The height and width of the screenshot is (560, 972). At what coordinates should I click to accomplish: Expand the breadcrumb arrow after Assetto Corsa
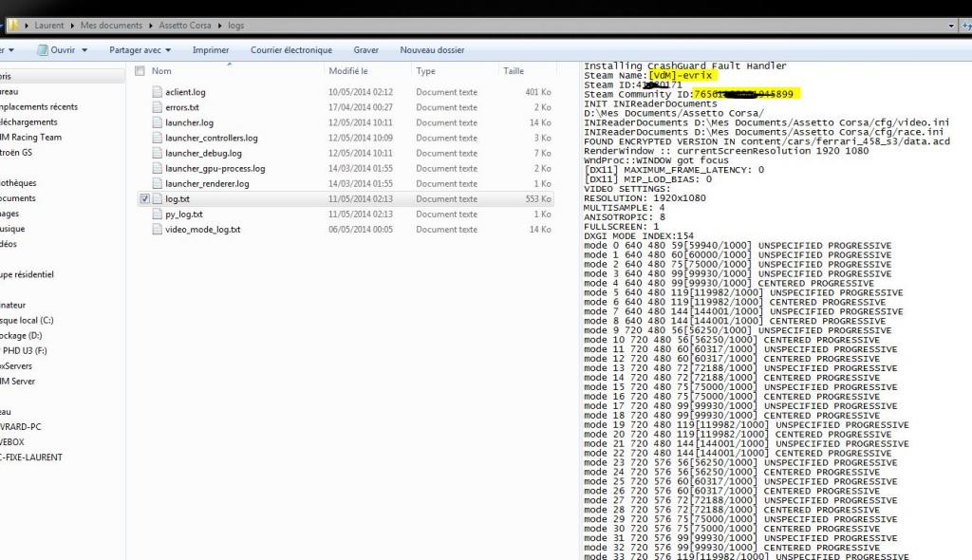point(219,26)
